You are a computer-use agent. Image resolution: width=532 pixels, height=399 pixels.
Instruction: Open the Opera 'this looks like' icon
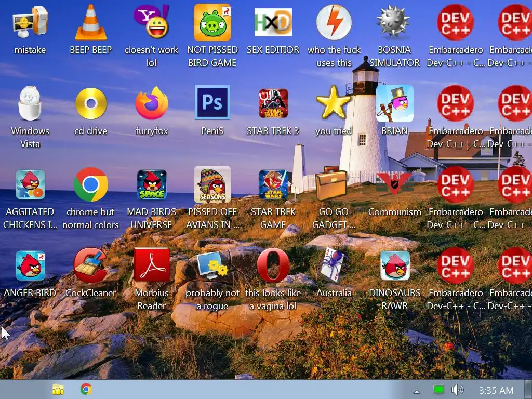[x=273, y=265]
